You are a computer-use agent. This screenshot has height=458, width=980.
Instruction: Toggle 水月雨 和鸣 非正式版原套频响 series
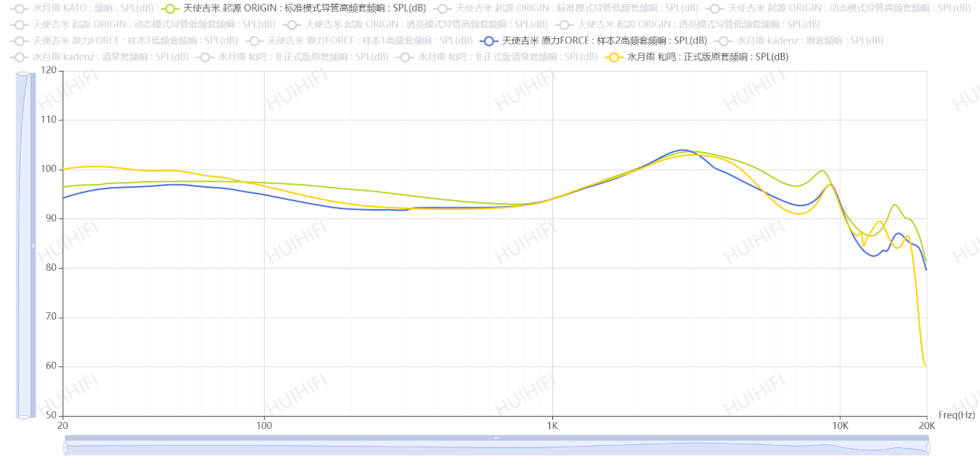(206, 56)
